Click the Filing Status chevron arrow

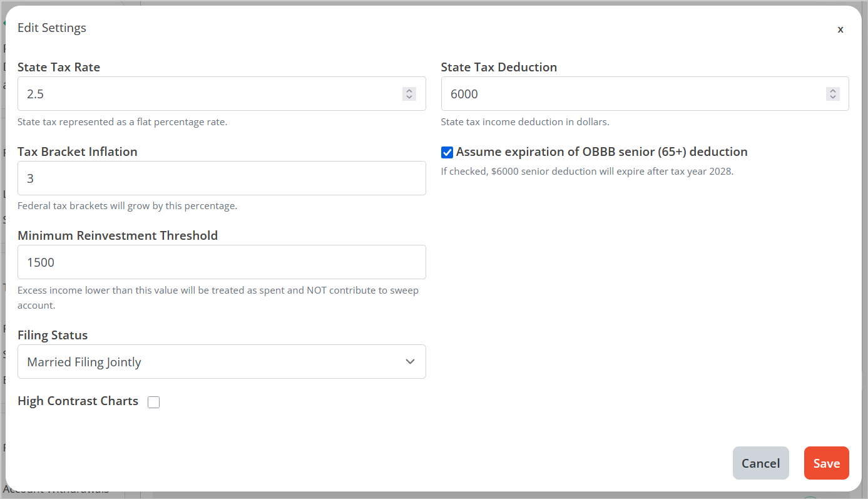(410, 362)
